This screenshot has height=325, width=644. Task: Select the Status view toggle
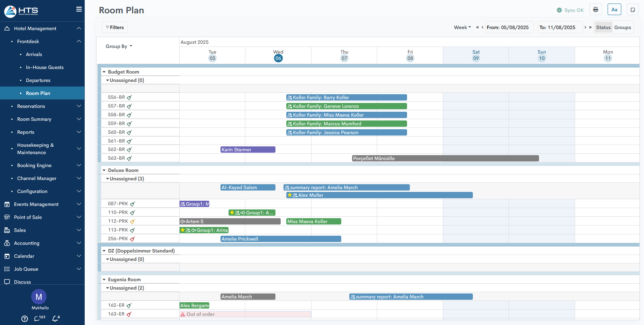pos(603,27)
